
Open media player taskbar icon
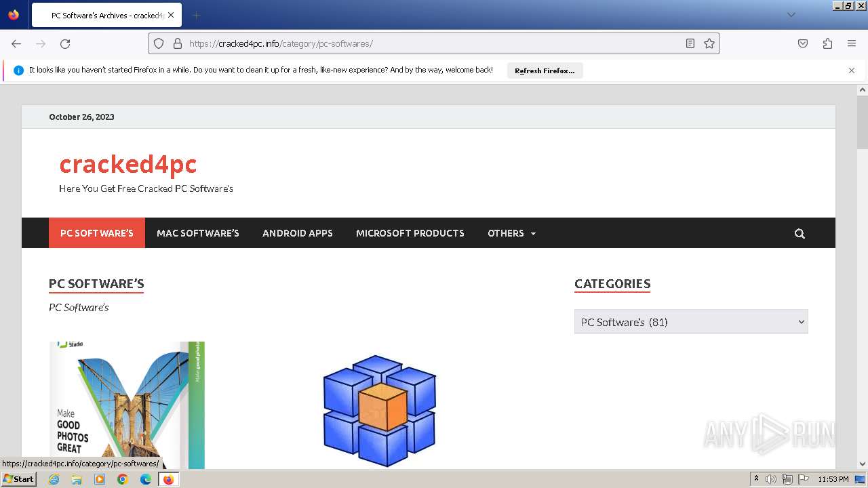click(100, 479)
